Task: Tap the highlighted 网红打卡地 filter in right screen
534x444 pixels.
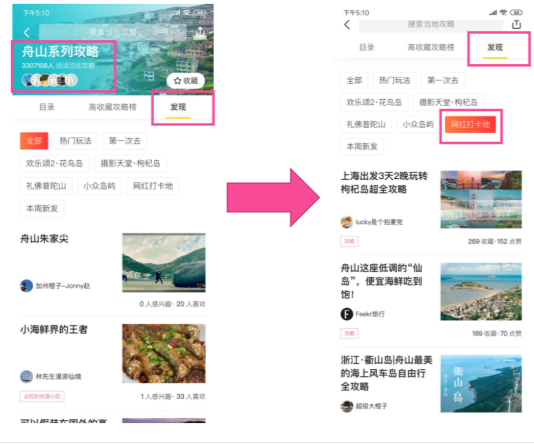Action: pos(470,124)
